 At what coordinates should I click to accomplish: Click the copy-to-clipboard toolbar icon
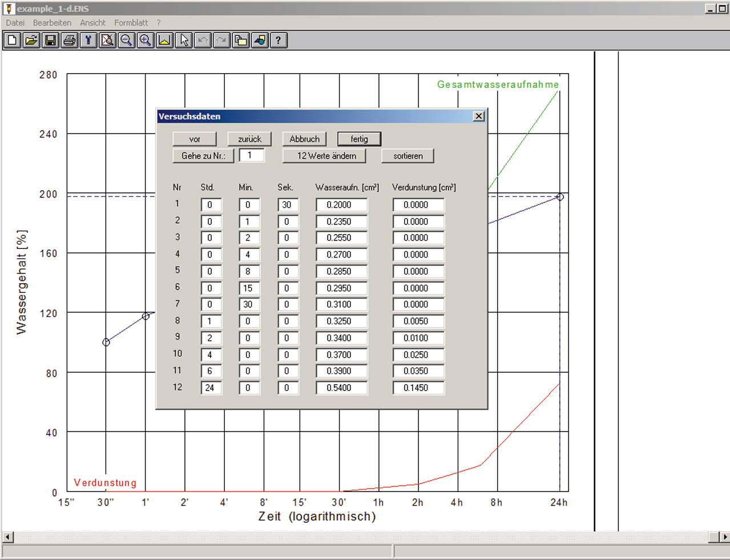coord(241,41)
